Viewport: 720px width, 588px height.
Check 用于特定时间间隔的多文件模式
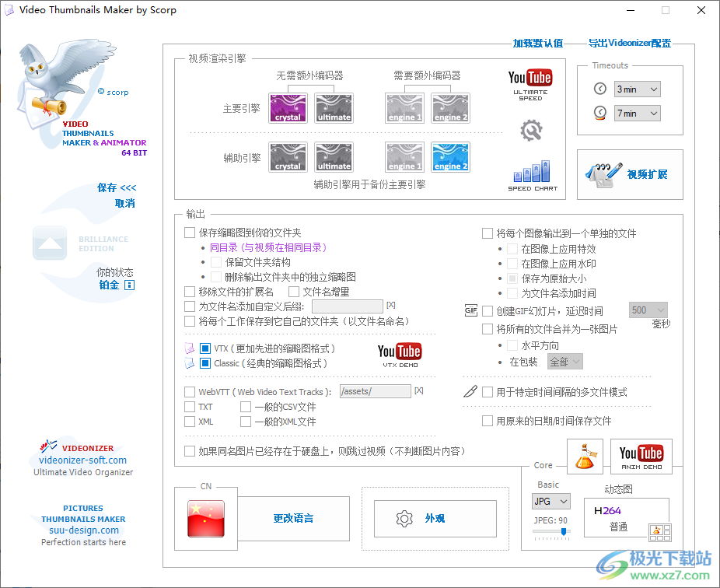pyautogui.click(x=488, y=392)
